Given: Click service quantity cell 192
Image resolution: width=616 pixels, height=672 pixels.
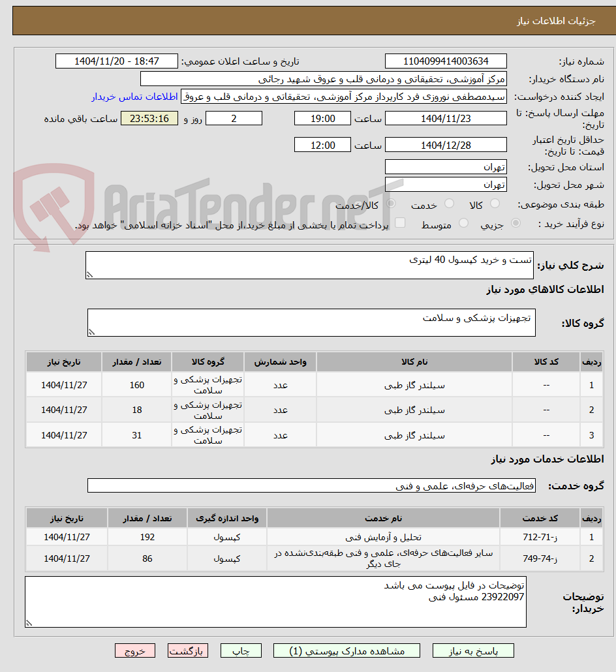Looking at the screenshot, I should 147,537.
